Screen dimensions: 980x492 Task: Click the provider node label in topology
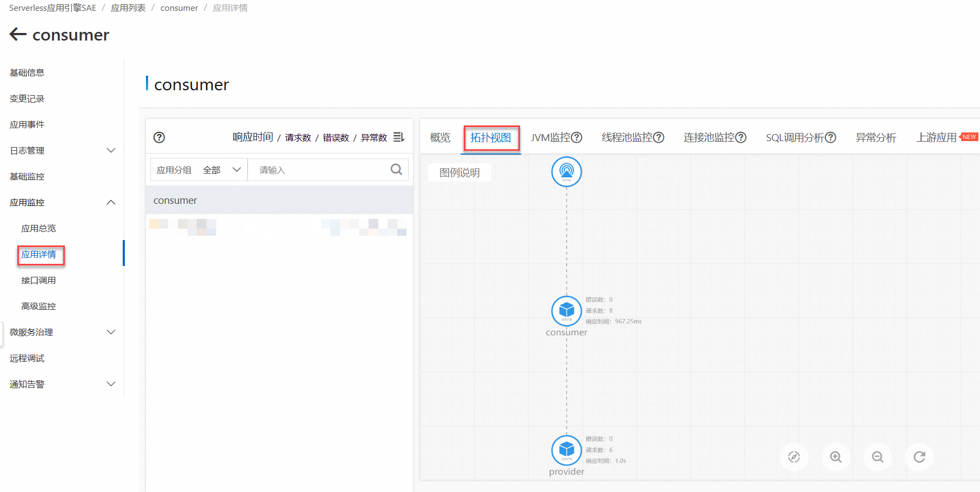tap(566, 471)
